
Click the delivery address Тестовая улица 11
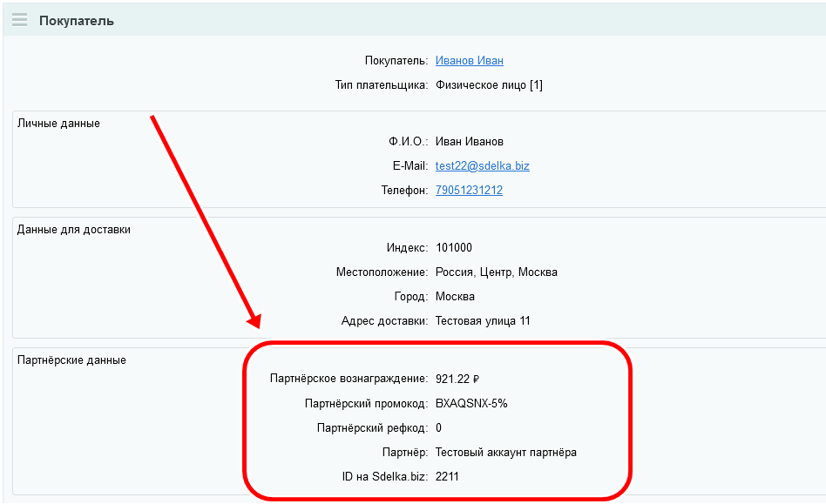point(484,320)
